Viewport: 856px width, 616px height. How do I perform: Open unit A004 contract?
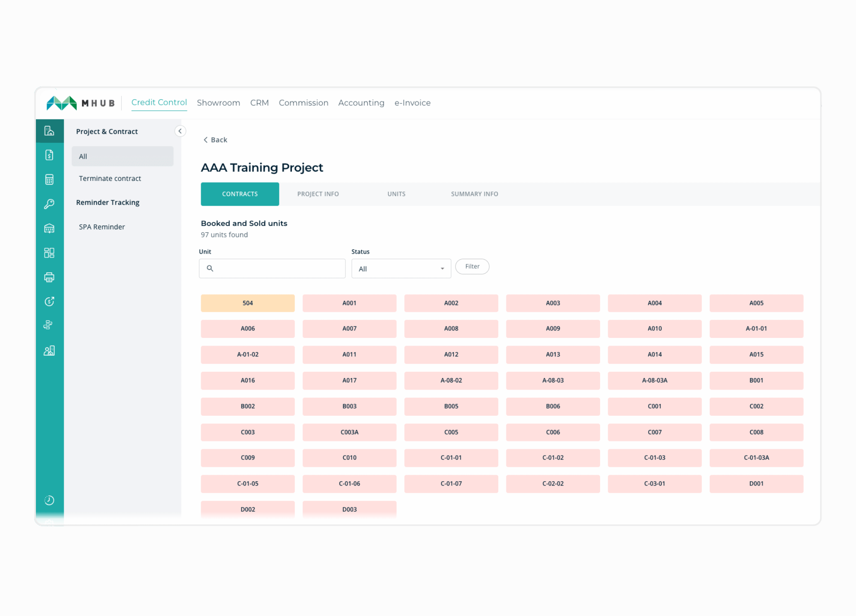pos(654,303)
